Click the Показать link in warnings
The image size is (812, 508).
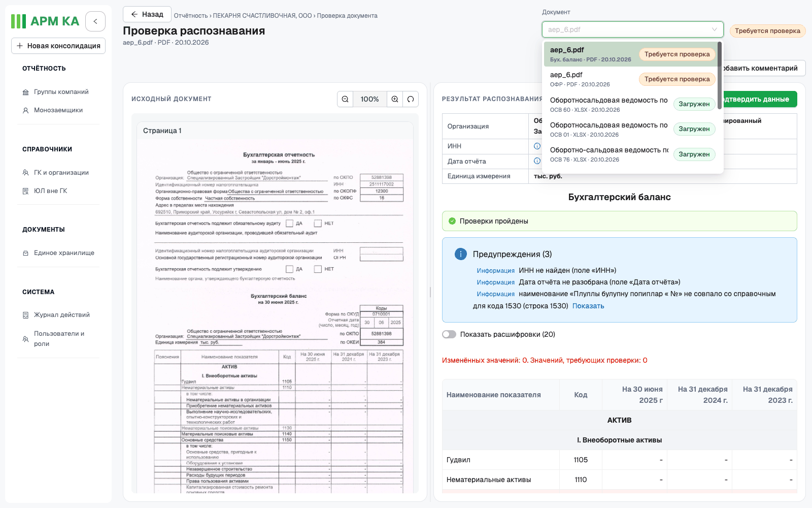[x=588, y=306]
